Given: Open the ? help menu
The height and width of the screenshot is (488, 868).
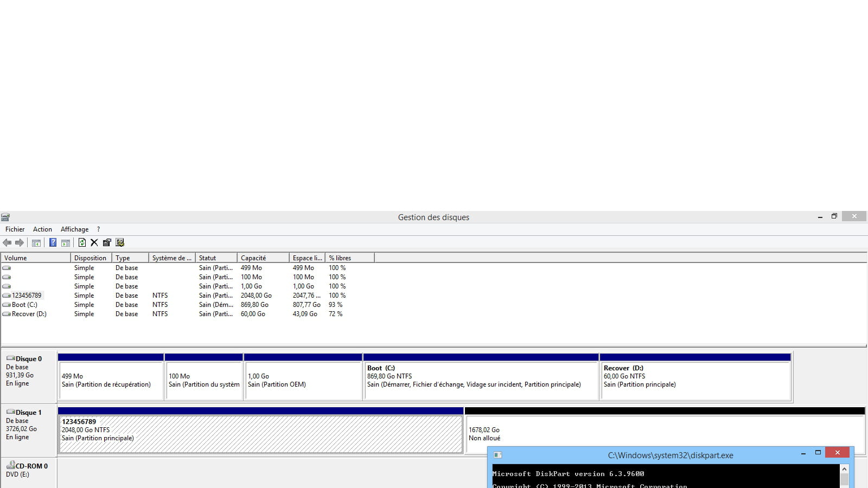Looking at the screenshot, I should [x=98, y=229].
